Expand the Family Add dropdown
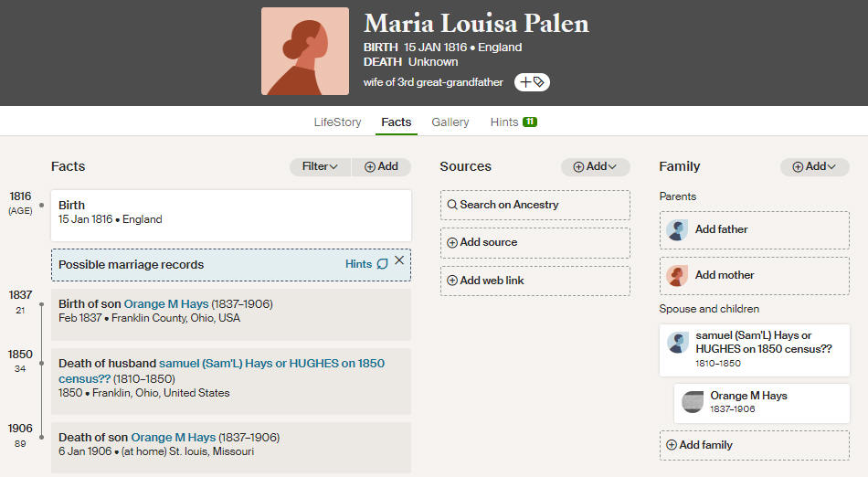The image size is (868, 477). (814, 166)
